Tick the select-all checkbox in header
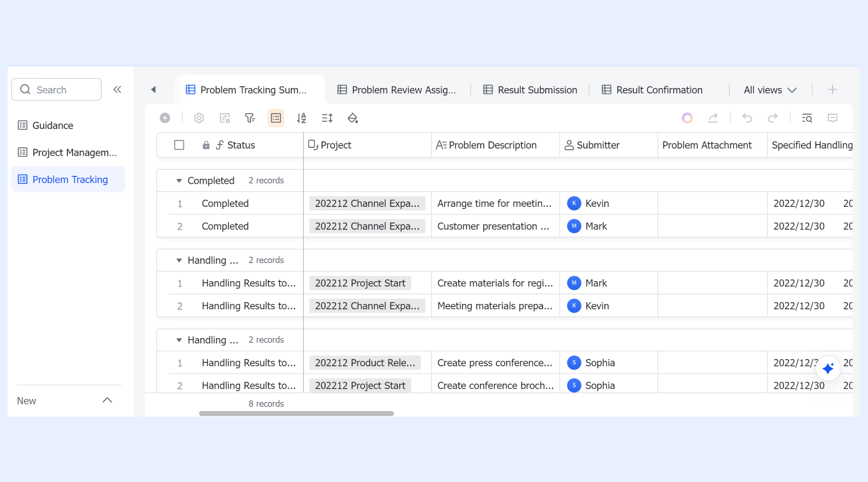This screenshot has width=868, height=482. click(179, 145)
